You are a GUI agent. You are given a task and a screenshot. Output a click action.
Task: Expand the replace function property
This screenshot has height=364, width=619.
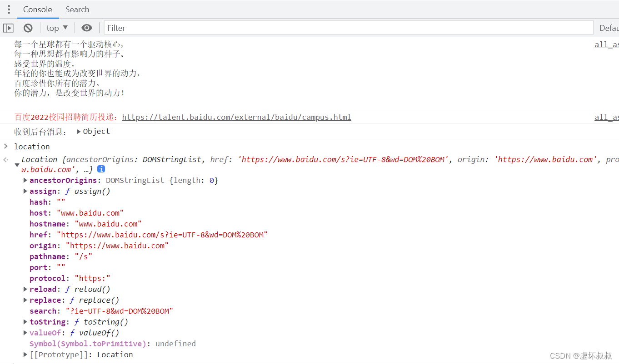coord(25,300)
